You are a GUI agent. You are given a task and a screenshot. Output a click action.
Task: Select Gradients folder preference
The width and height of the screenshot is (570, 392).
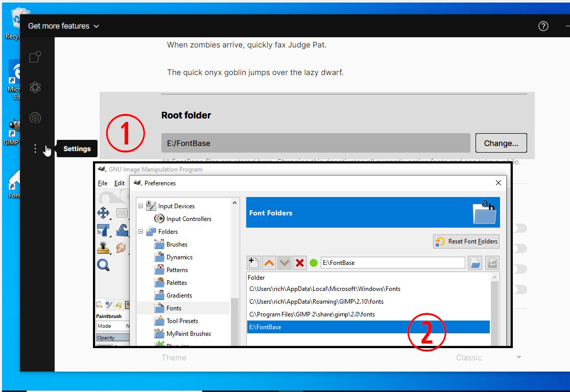[179, 296]
